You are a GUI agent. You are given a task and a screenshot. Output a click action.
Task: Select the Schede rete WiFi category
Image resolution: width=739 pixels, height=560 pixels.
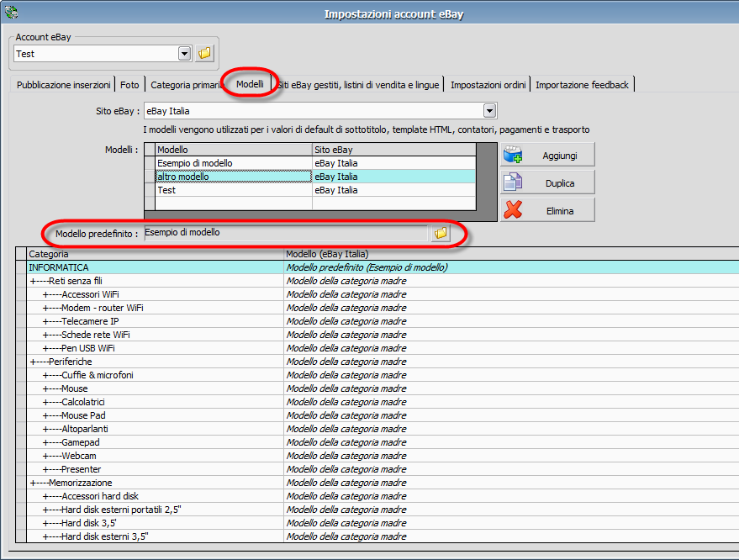point(155,335)
